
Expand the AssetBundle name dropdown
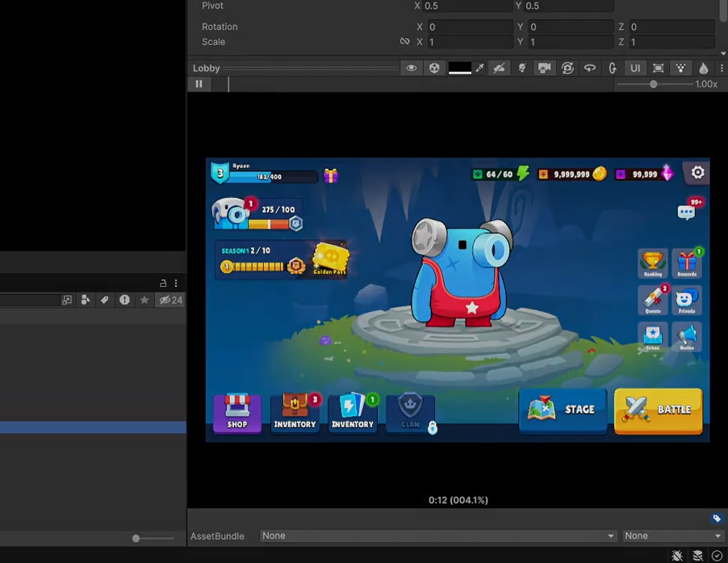437,536
